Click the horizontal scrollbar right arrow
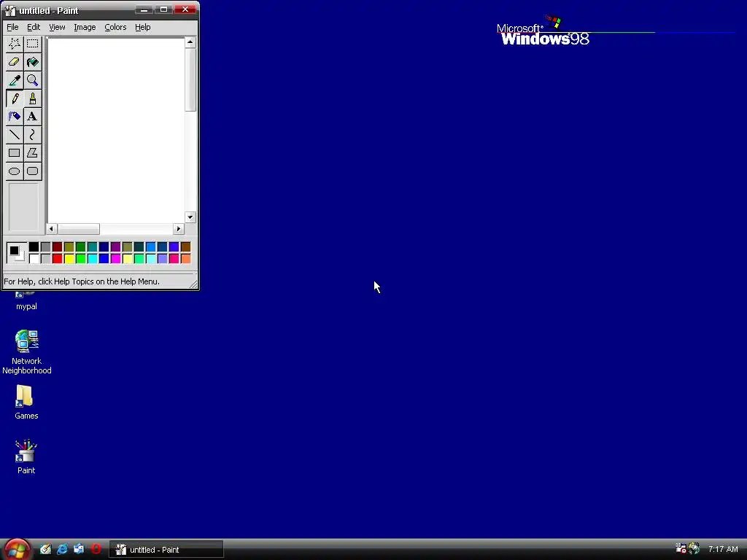This screenshot has width=747, height=560. [179, 229]
